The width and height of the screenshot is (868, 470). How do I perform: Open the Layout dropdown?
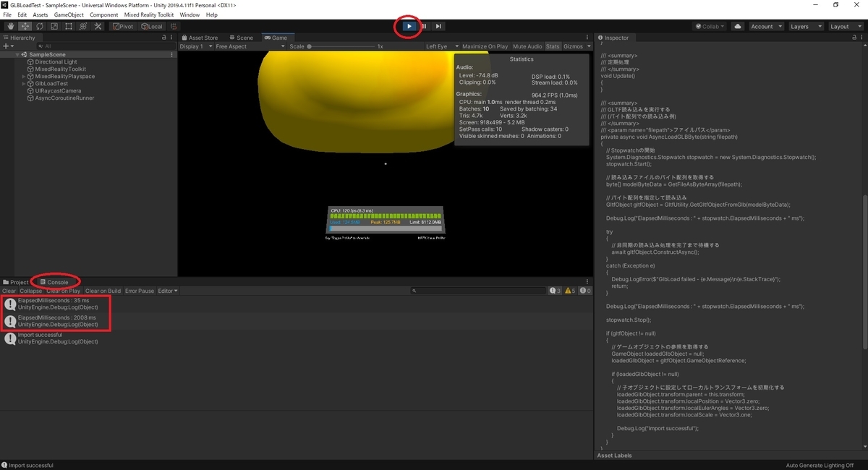click(x=845, y=26)
